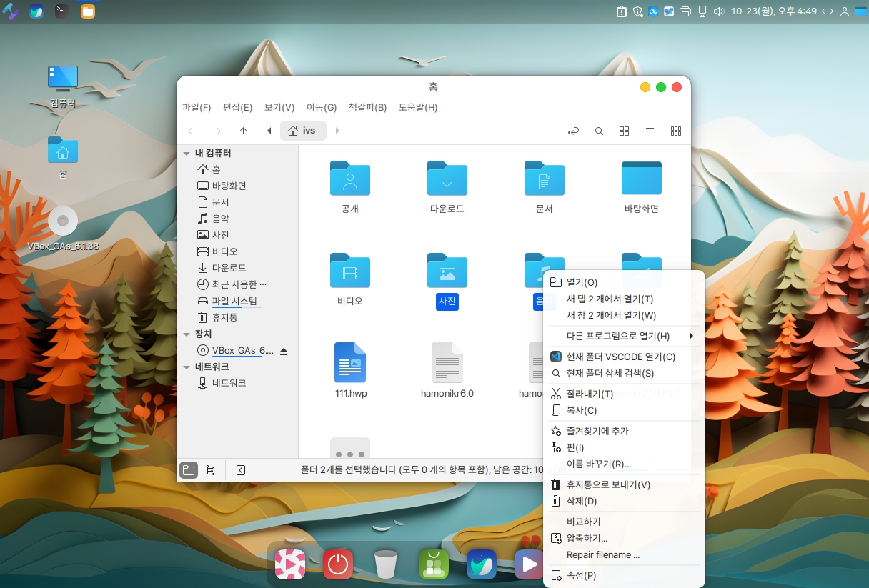Open 파일 시스템 in the sidebar
The image size is (869, 588).
click(234, 301)
